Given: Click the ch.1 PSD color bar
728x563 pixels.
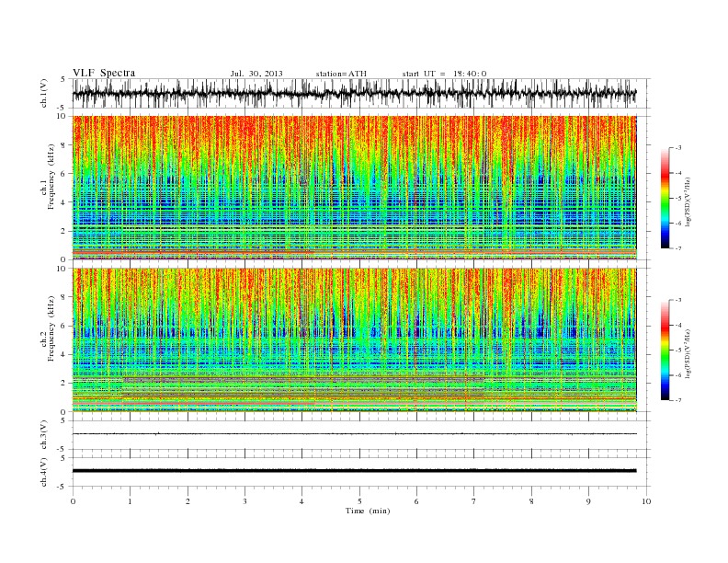Looking at the screenshot, I should (x=665, y=198).
